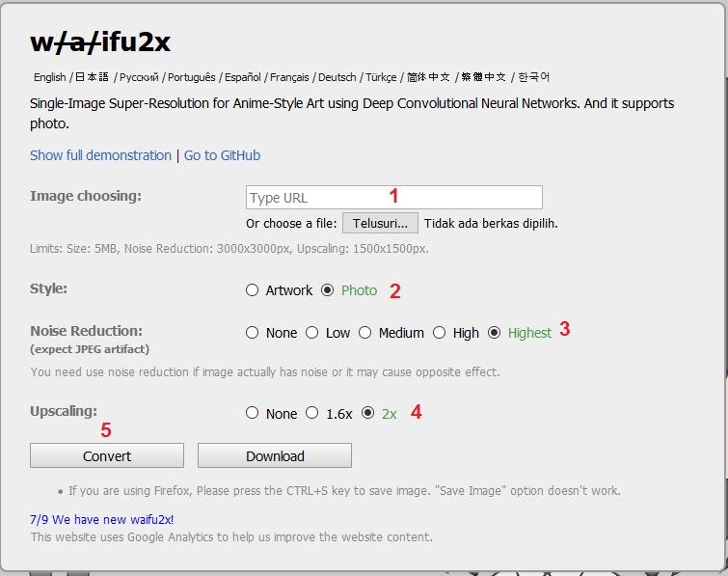728x576 pixels.
Task: Open the 7/9 We have new waifu2x link
Action: point(101,519)
